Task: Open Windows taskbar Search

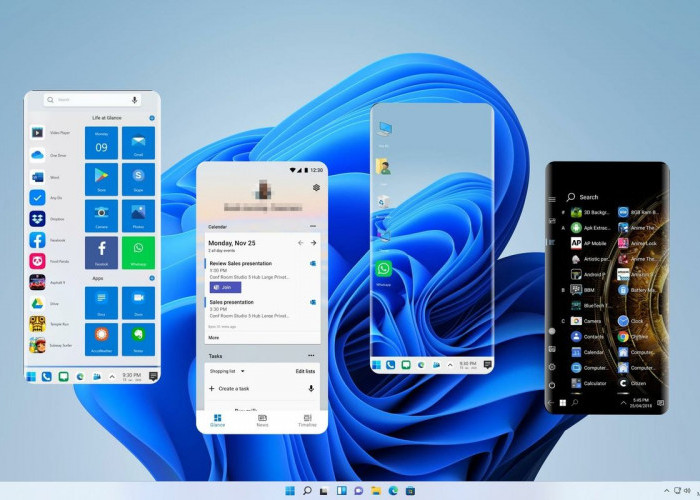Action: coord(307,491)
